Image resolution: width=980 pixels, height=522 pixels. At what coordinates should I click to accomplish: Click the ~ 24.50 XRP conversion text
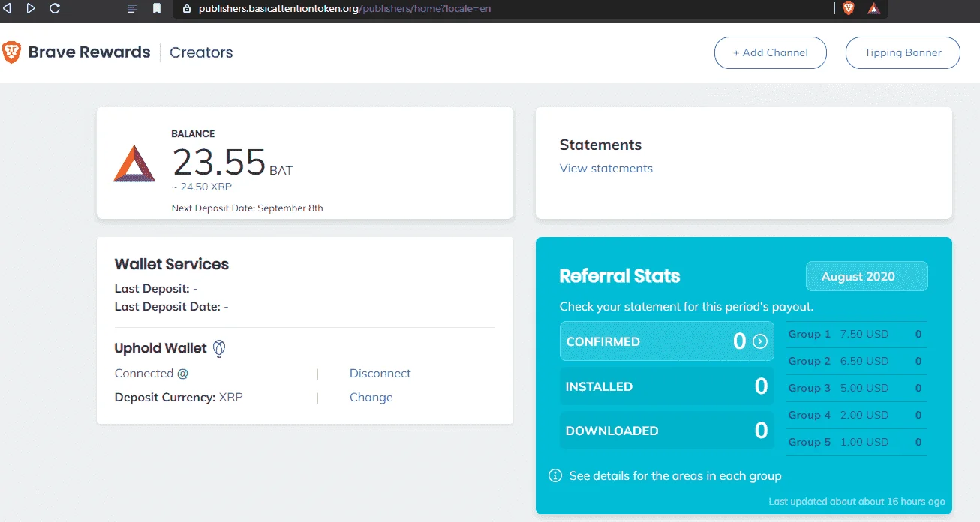coord(202,187)
